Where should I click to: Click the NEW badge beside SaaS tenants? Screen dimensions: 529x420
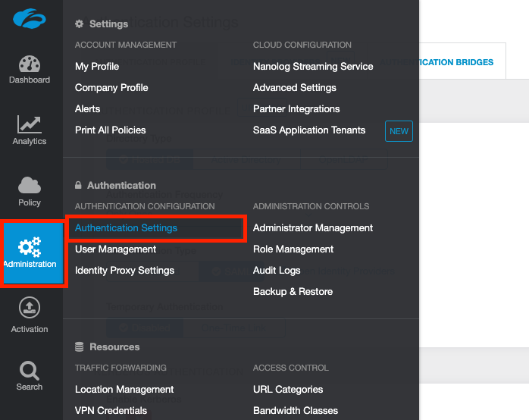pos(399,130)
